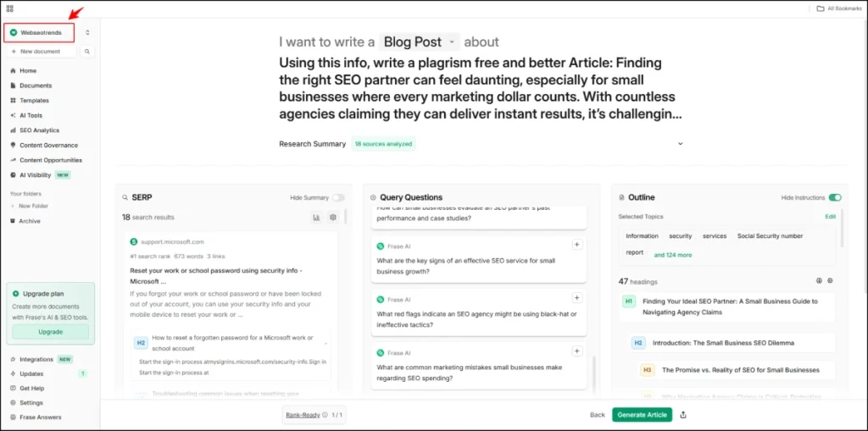Screen dimensions: 868x431
Task: Go to Content Opportunities in sidebar
Action: (50, 160)
